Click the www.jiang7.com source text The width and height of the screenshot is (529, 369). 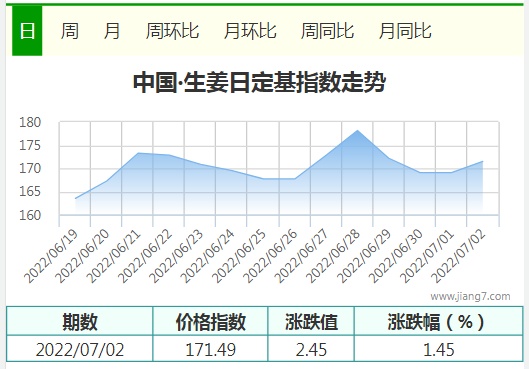coord(470,296)
